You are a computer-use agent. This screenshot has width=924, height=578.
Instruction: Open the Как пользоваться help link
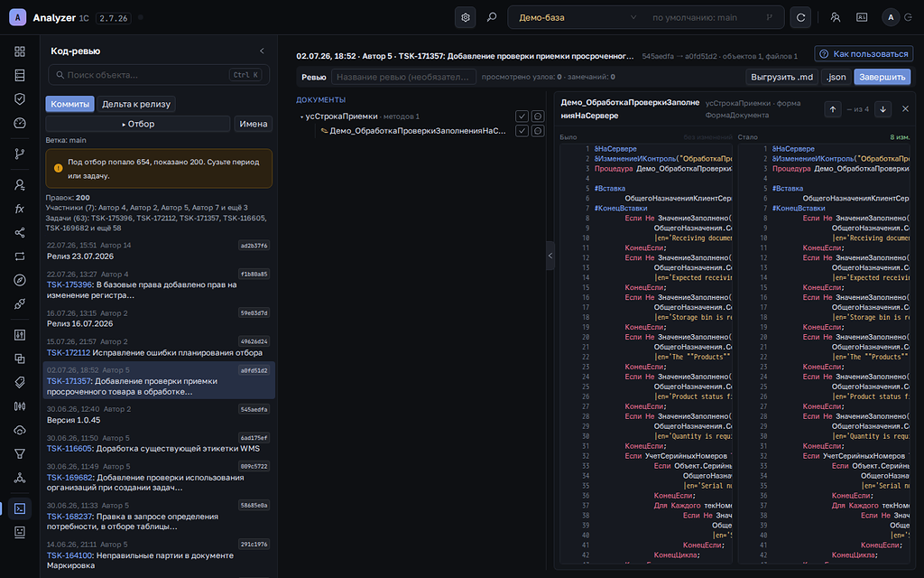pos(864,53)
